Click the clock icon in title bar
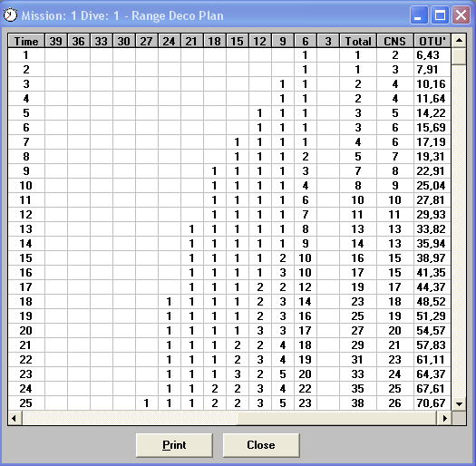Viewport: 476px width, 466px height. [10, 15]
